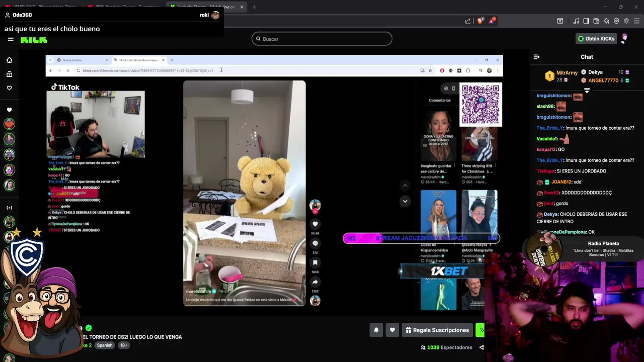Screen dimensions: 644x362
Task: Click Obtén KICKs button
Action: 596,39
